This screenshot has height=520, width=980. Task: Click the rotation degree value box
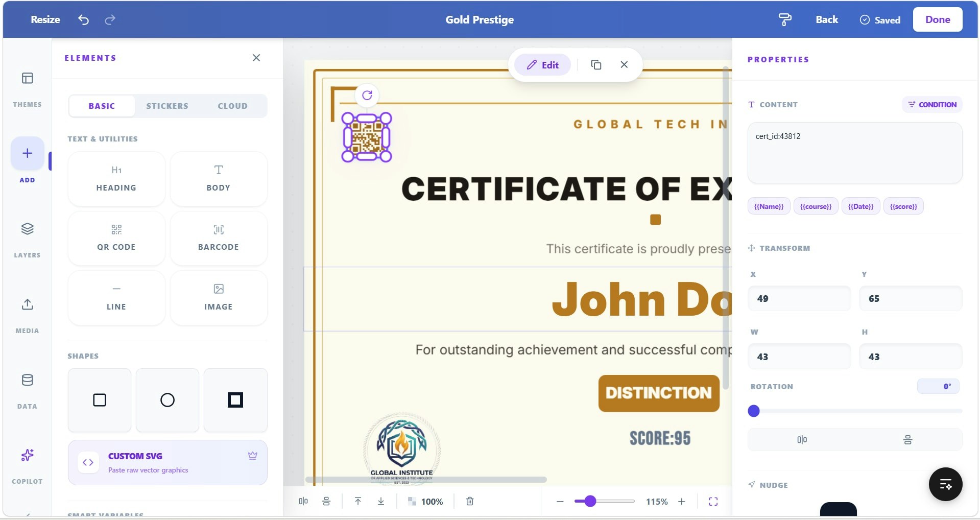pos(938,386)
